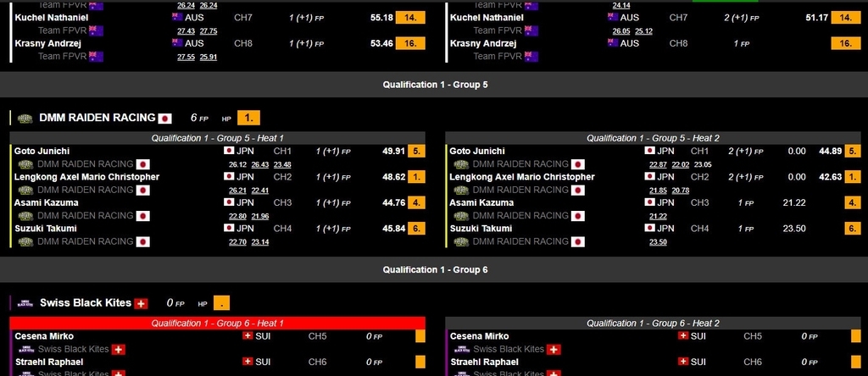Click Asami Kazuma's orange '4.' badge in Heat 1
The height and width of the screenshot is (376, 868).
[x=416, y=202]
